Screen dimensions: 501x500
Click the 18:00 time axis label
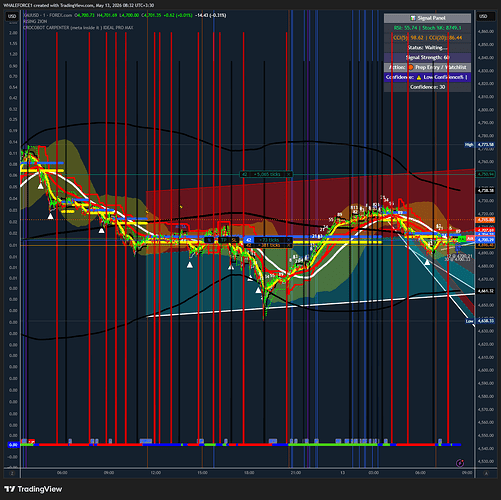[x=249, y=473]
